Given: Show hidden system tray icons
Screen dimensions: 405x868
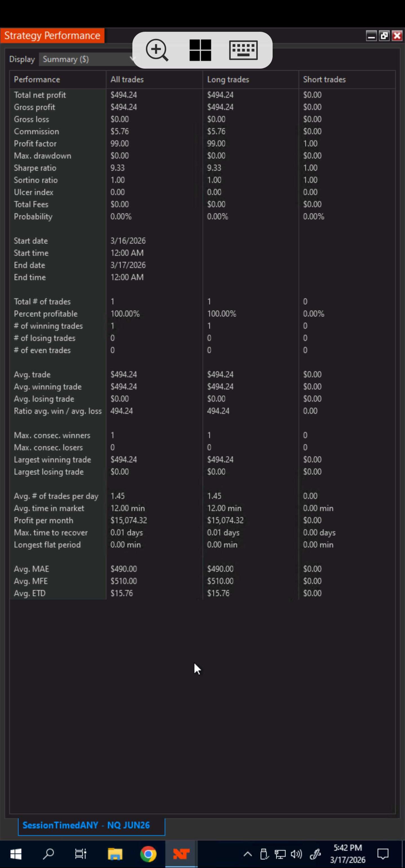Looking at the screenshot, I should pos(248,854).
